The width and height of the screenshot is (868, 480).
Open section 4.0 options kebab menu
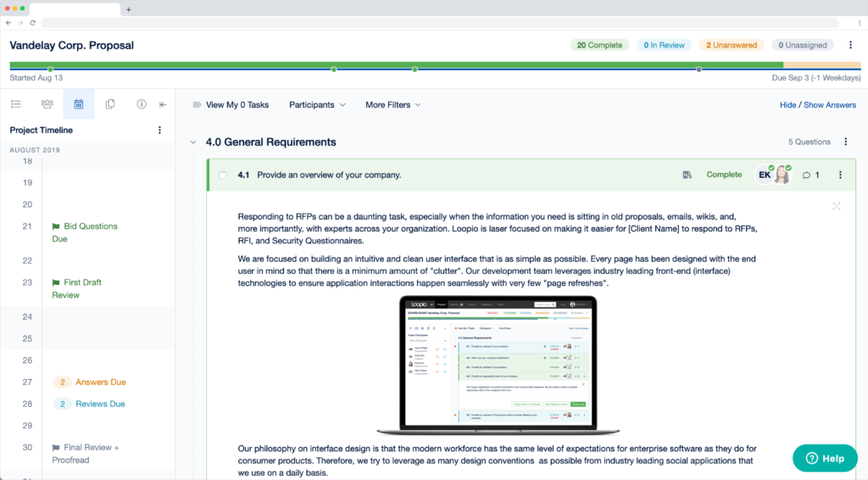point(846,142)
